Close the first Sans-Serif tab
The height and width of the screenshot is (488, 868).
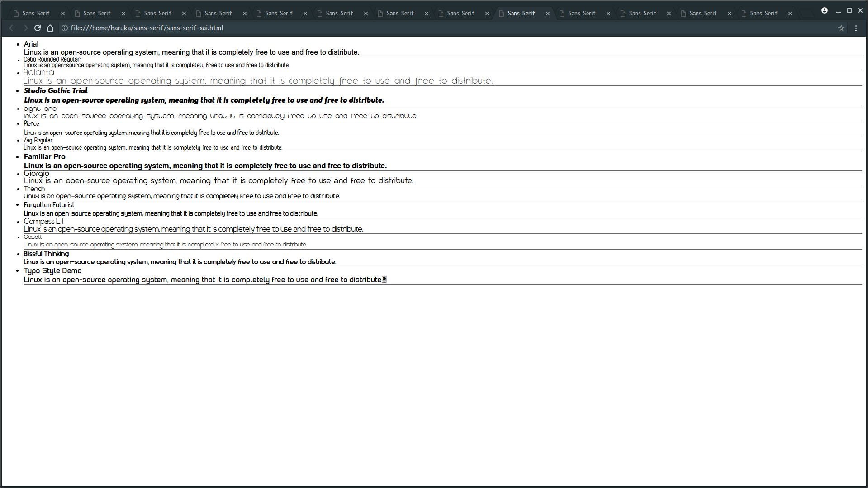coord(63,14)
